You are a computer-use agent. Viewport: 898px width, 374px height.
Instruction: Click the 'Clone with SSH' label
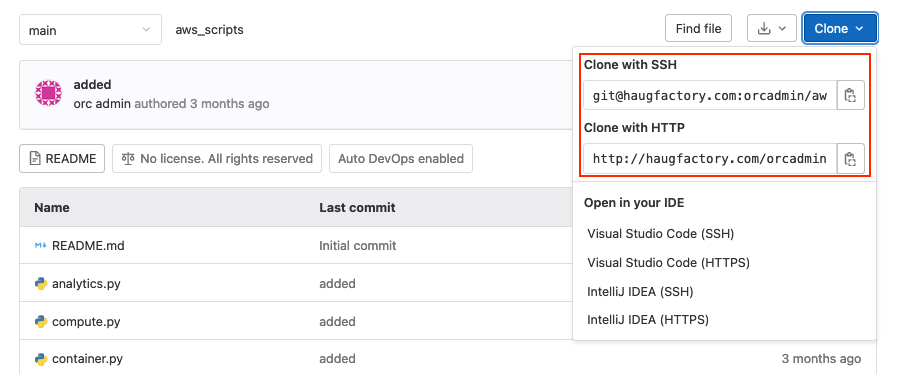pyautogui.click(x=630, y=65)
